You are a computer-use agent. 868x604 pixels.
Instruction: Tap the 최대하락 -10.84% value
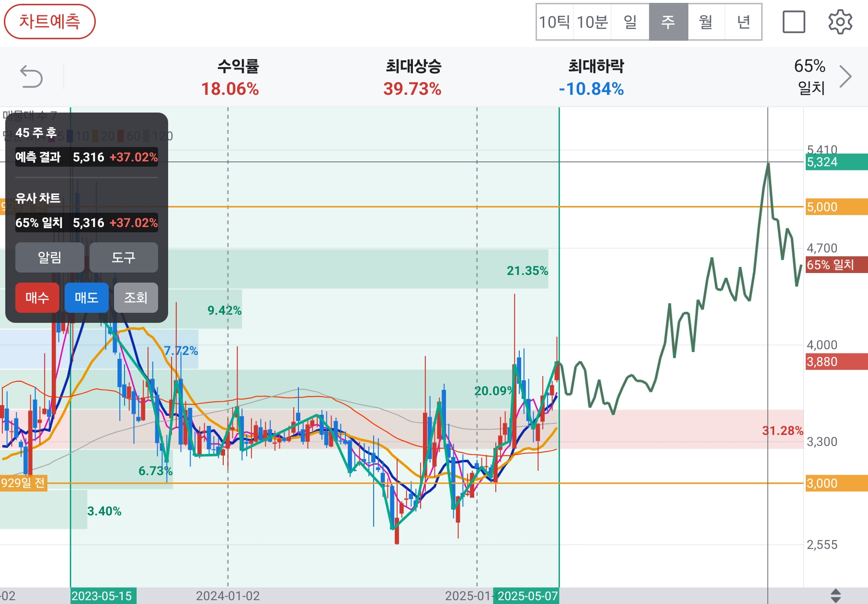592,89
